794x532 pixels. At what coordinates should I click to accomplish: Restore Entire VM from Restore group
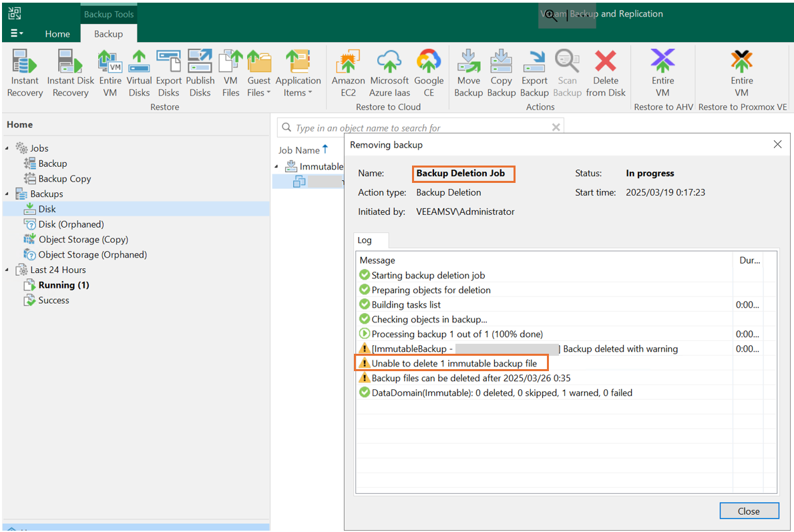pyautogui.click(x=110, y=73)
